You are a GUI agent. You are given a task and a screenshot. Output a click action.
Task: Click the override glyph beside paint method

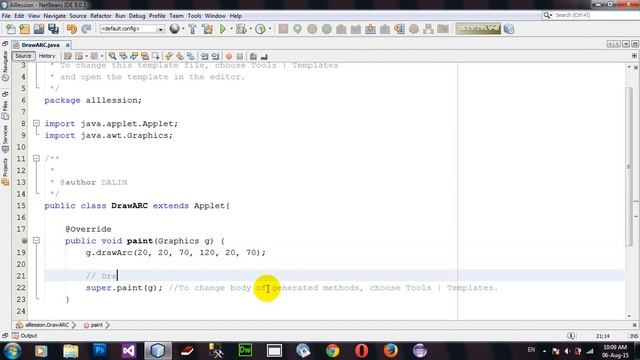(24, 241)
